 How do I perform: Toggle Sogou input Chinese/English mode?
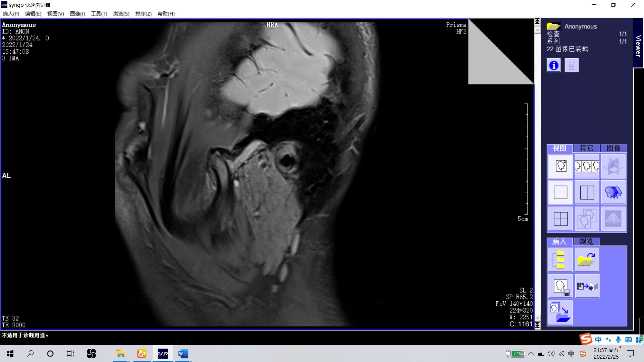coord(598,340)
